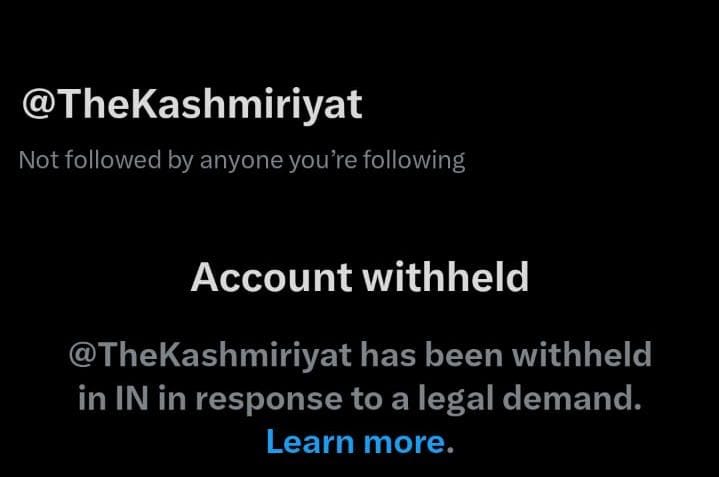Click the word 'Account' in the heading

tap(271, 277)
